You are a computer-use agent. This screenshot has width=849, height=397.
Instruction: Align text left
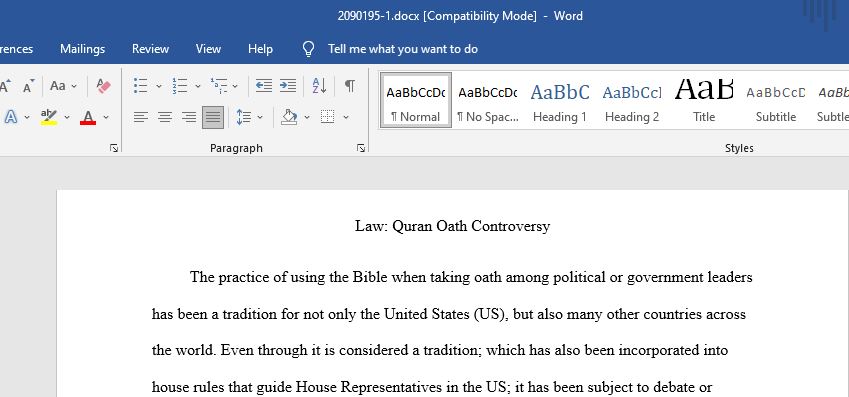[x=141, y=117]
